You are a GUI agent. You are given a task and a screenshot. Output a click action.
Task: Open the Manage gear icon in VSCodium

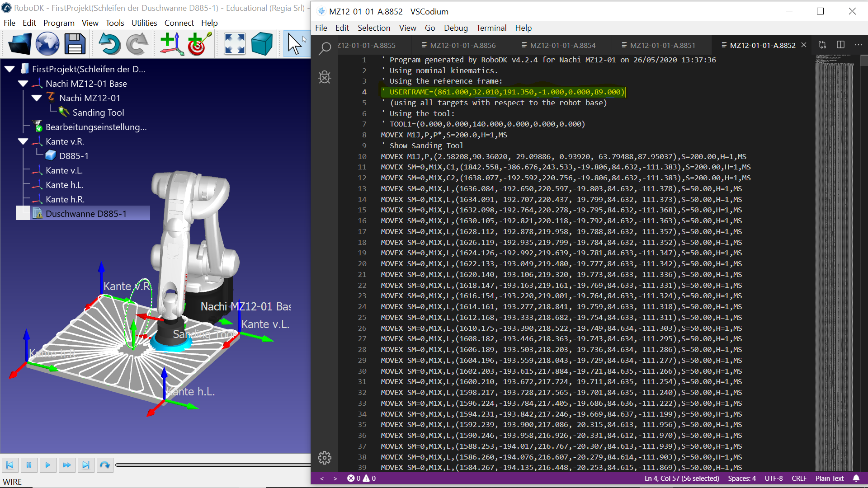(x=325, y=458)
